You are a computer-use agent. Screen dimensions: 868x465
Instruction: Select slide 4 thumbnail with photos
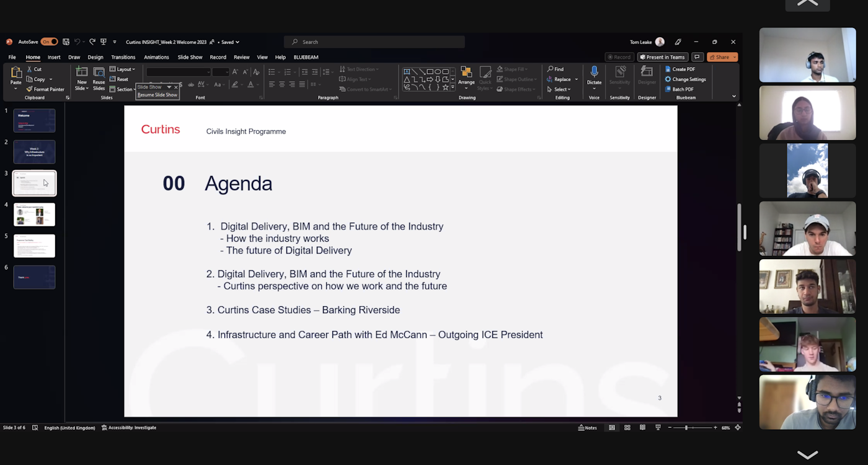coord(34,215)
